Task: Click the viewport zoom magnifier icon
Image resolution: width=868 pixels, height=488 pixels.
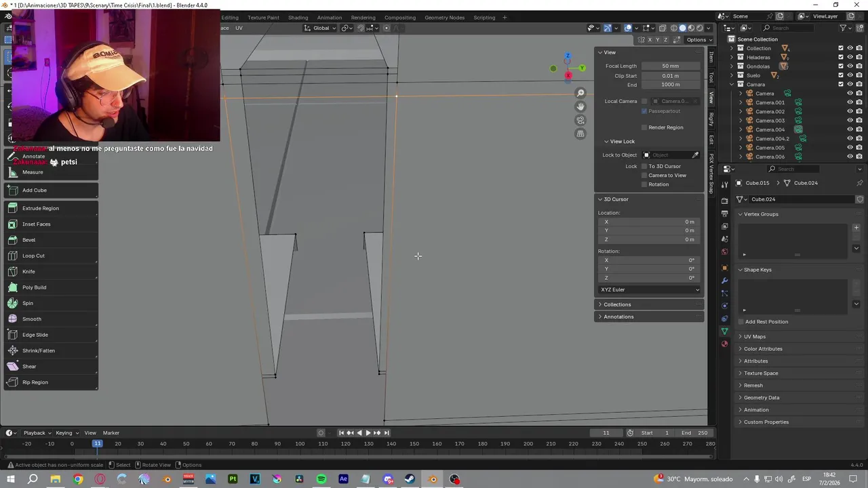Action: point(580,93)
